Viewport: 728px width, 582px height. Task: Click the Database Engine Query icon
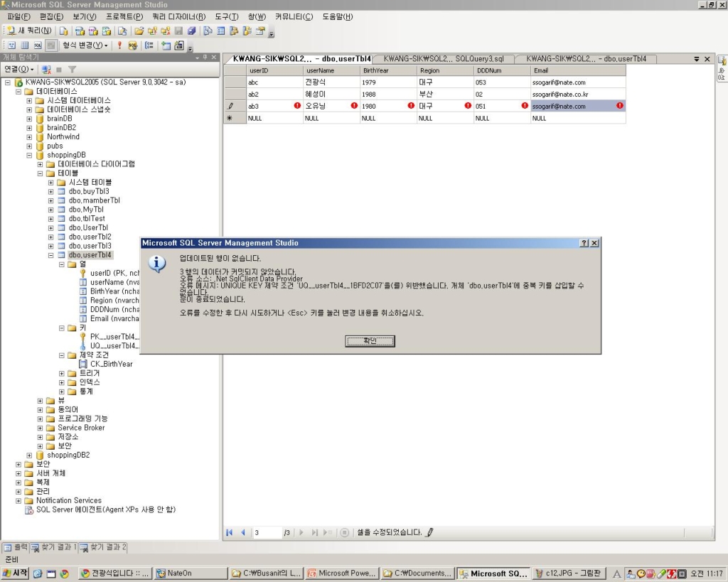(63, 31)
